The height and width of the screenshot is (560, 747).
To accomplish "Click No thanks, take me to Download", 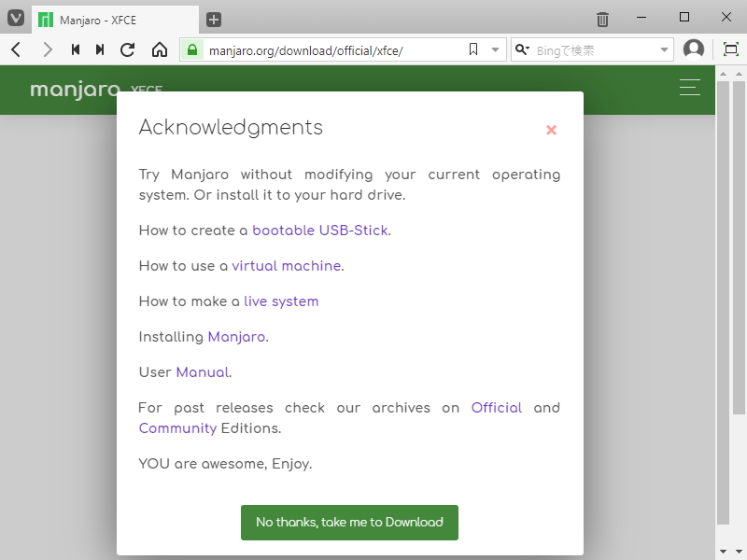I will click(349, 523).
